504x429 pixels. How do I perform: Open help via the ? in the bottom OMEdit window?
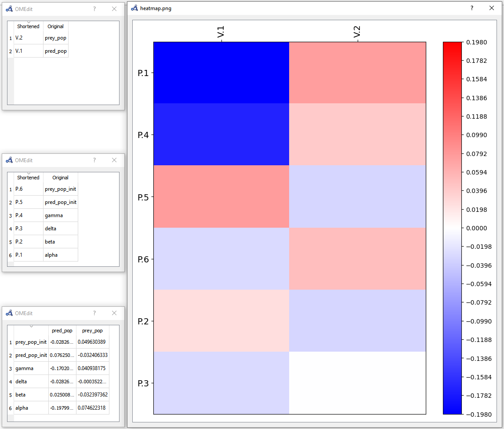pos(94,313)
